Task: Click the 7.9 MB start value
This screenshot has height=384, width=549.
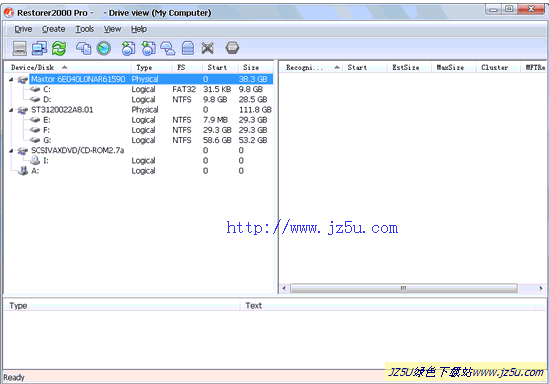Action: point(215,120)
